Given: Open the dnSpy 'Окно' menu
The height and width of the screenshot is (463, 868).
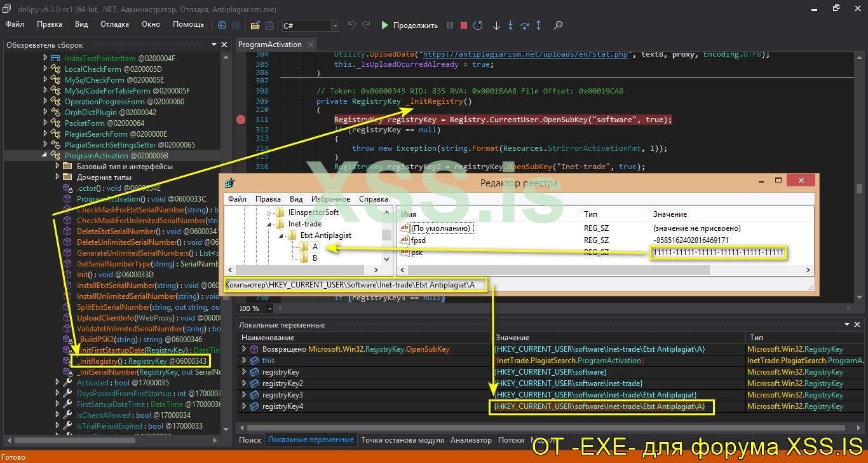Looking at the screenshot, I should 151,24.
